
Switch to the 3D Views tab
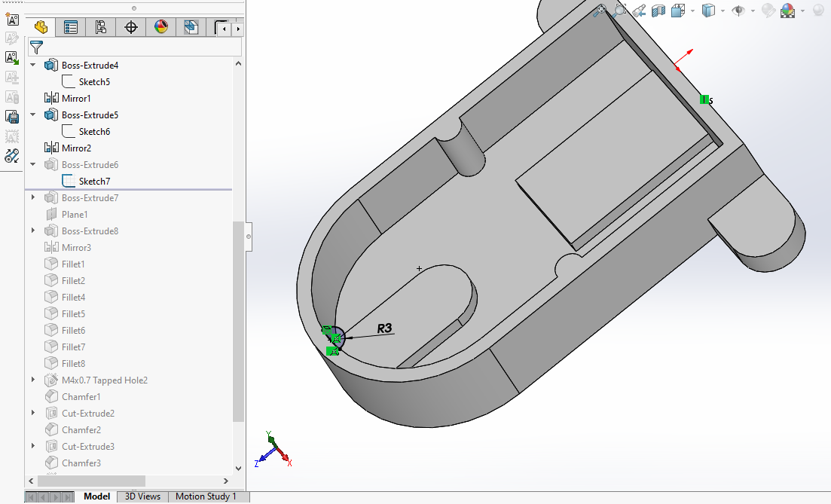tap(142, 496)
